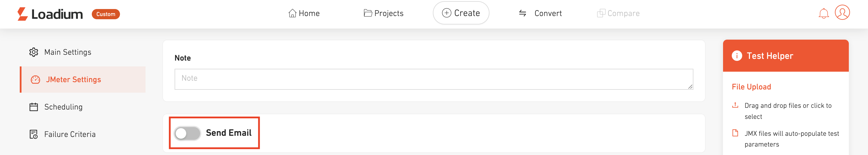
Task: Click the Main Settings gear icon
Action: [34, 52]
